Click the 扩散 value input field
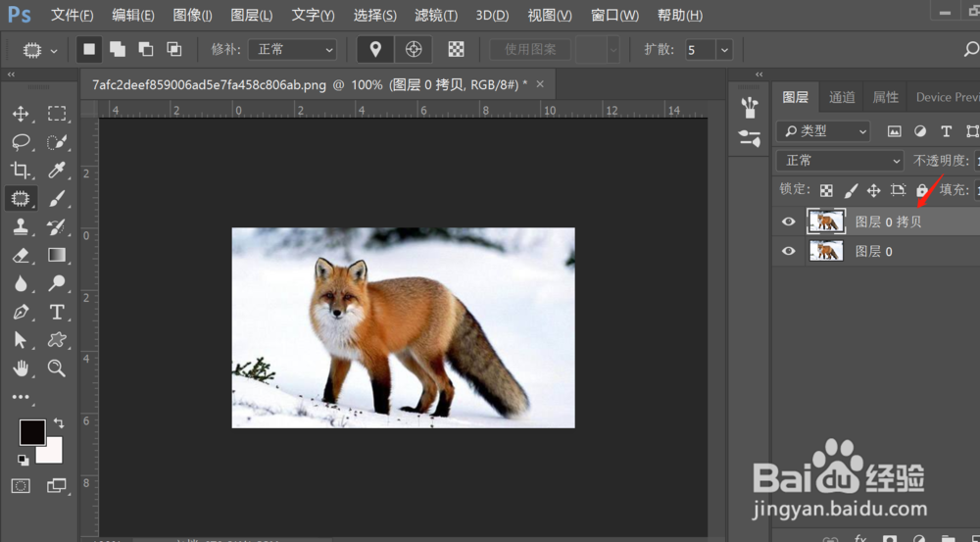 pyautogui.click(x=700, y=49)
